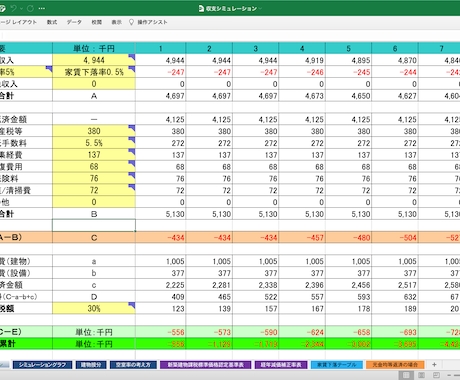The image size is (460, 380).
Task: Click the zoom out minus button
Action: [449, 376]
